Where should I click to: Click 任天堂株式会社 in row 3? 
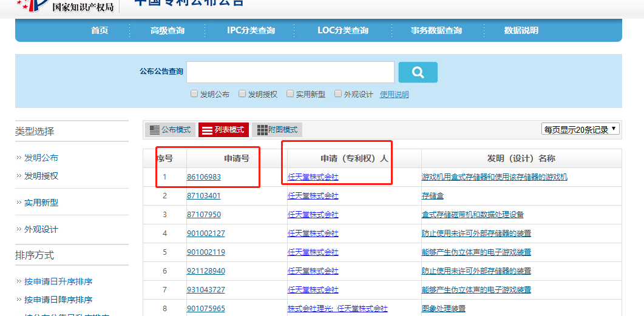point(313,215)
